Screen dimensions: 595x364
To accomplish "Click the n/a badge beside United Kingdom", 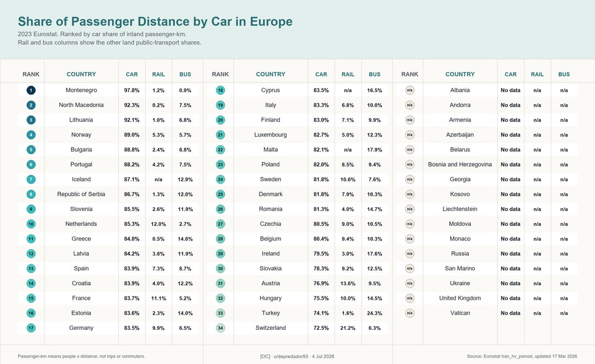I will point(410,298).
